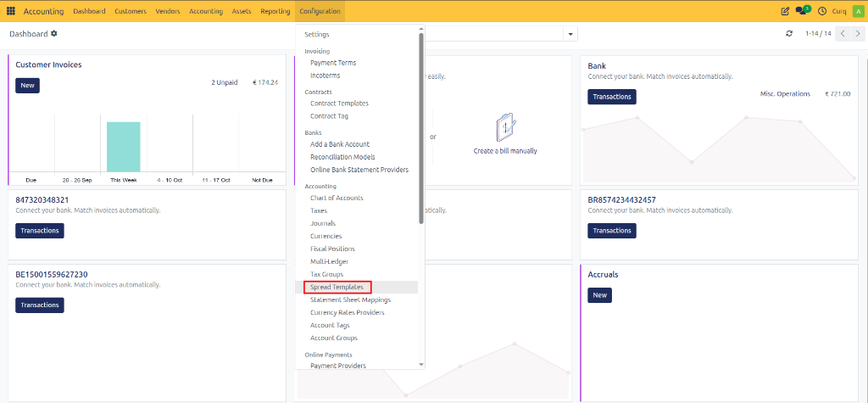Open Transactions for Bank card
Viewport: 868px width, 403px height.
point(612,97)
